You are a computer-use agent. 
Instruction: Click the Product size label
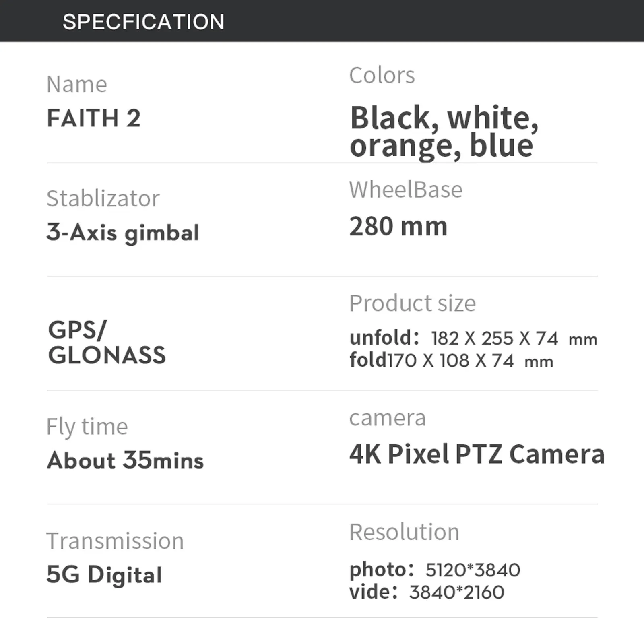point(413,303)
